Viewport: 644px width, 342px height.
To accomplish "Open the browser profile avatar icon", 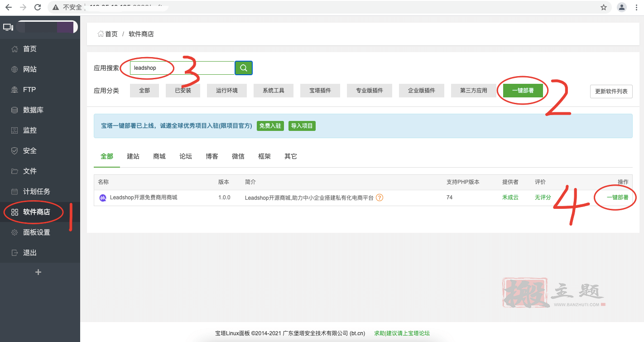I will tap(622, 7).
